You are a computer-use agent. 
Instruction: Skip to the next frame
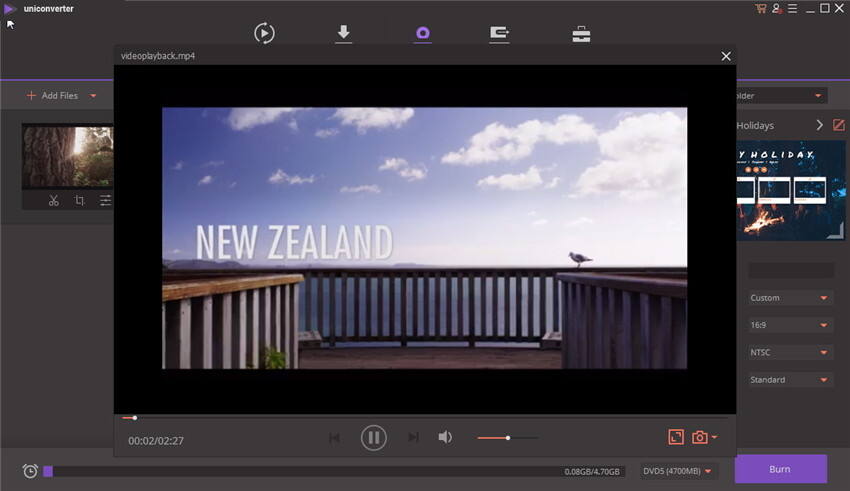413,438
